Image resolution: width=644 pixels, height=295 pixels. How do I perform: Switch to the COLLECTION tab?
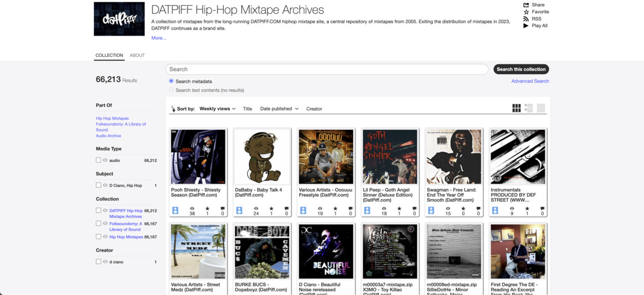(109, 55)
